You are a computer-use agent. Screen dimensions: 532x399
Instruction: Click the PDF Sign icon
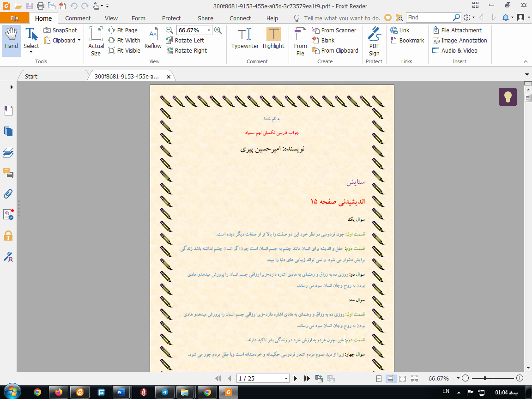(374, 41)
